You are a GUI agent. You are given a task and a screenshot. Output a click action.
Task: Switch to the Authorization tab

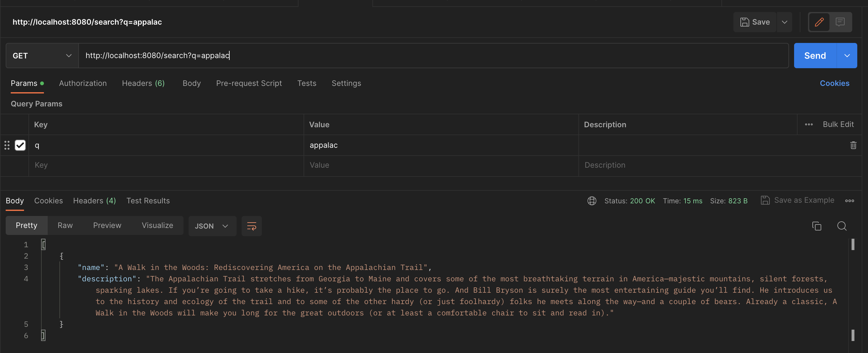(82, 83)
